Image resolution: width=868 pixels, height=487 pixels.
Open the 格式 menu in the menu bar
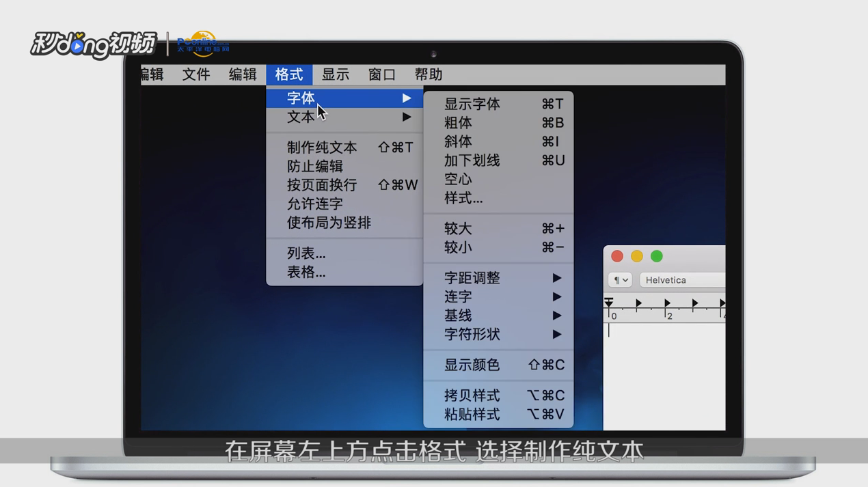[289, 74]
